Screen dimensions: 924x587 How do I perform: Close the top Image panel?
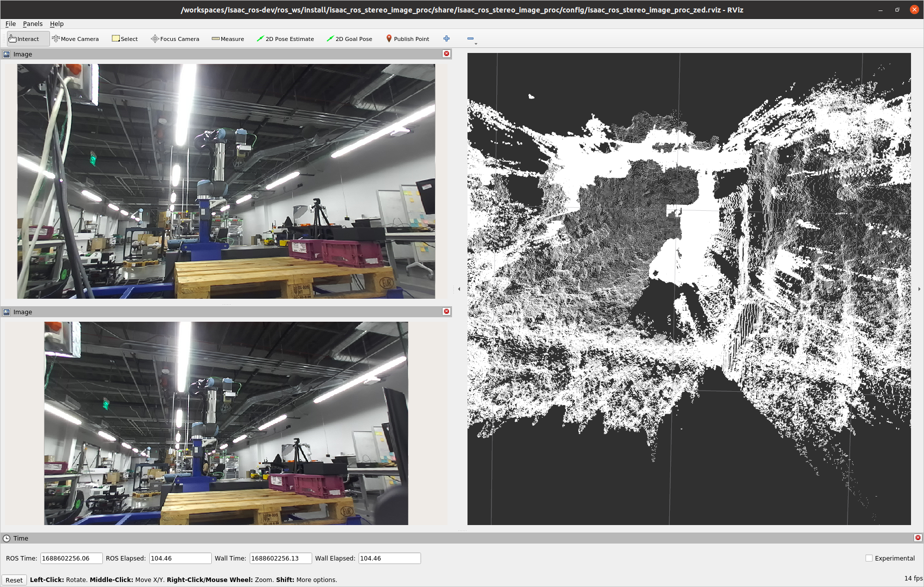[447, 54]
